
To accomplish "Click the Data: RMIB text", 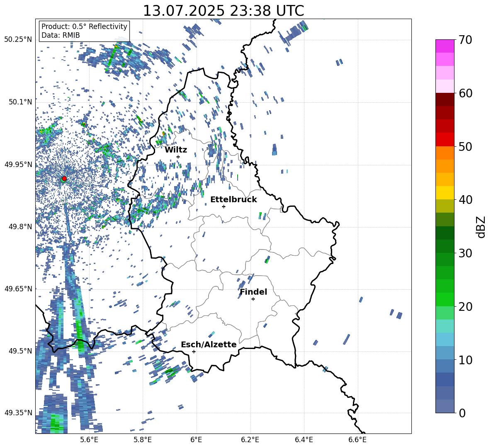I will pyautogui.click(x=61, y=35).
